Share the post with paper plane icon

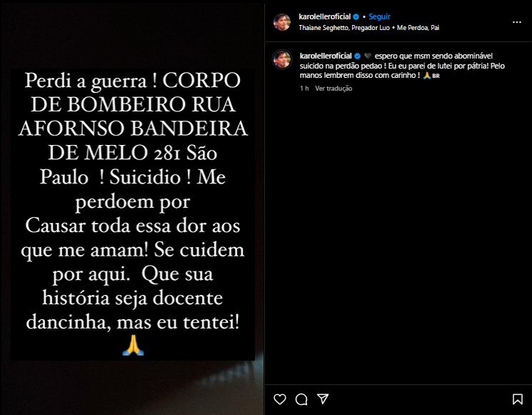323,399
